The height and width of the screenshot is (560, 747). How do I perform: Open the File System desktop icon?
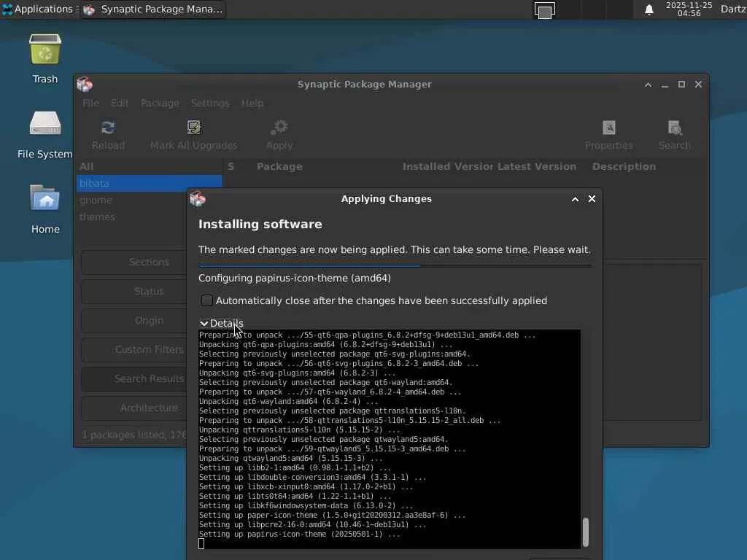tap(45, 124)
